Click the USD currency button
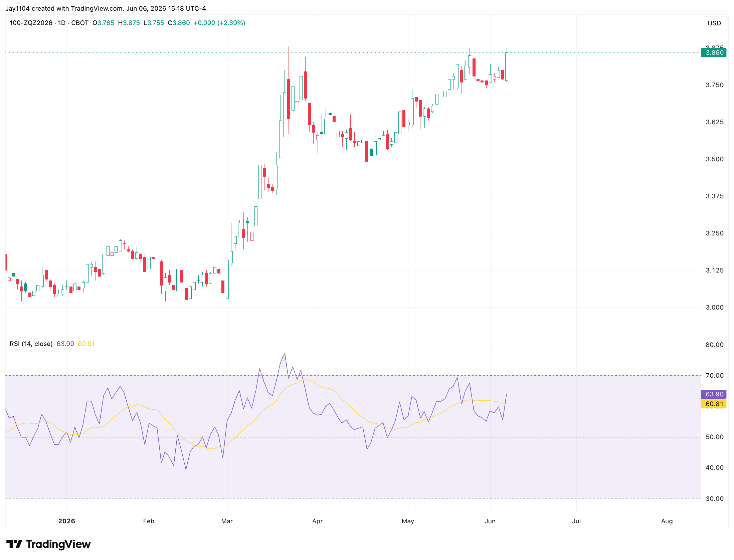Image resolution: width=734 pixels, height=560 pixels. coord(714,23)
